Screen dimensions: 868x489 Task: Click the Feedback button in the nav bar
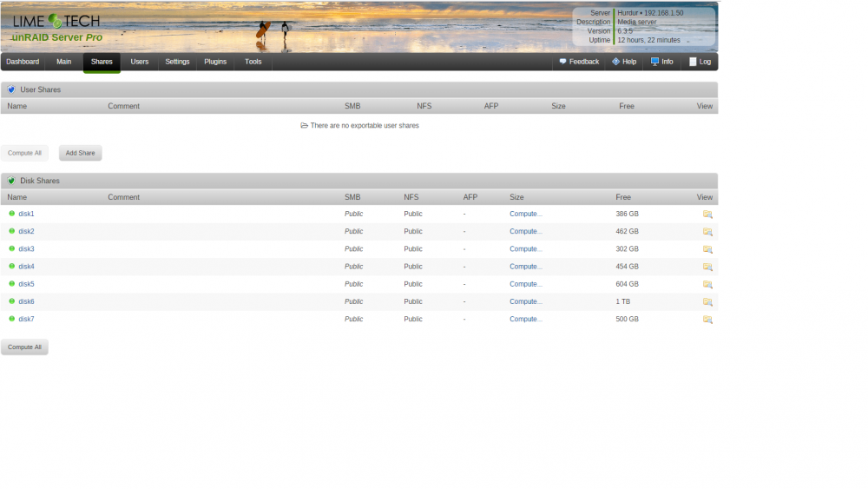coord(579,62)
